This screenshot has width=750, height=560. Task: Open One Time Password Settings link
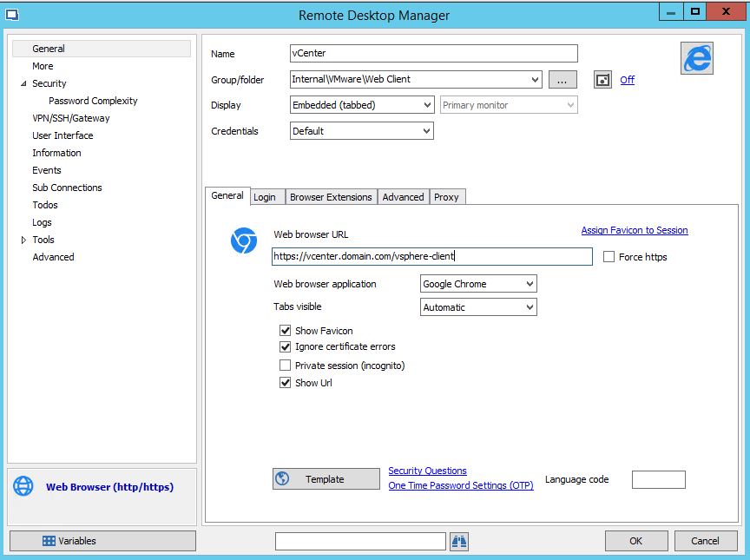[x=461, y=485]
